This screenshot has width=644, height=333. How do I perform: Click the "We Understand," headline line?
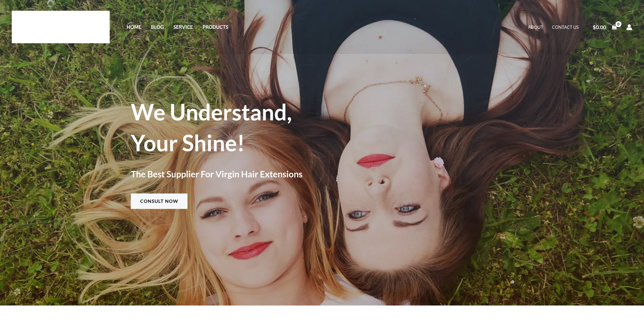tap(211, 112)
